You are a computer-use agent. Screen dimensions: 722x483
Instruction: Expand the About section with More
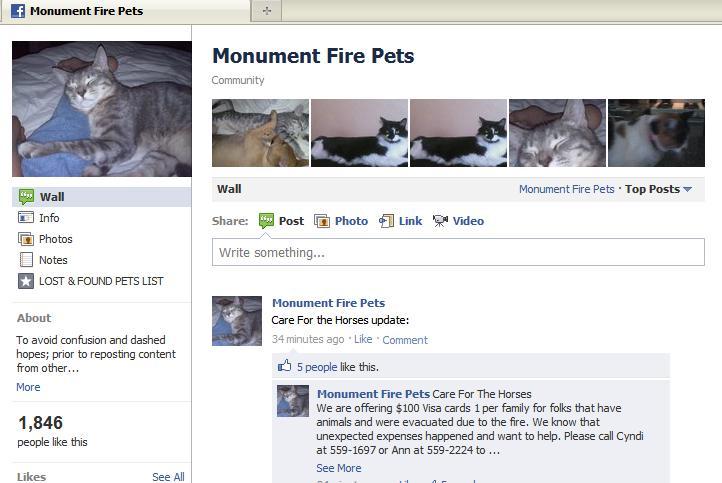(28, 387)
